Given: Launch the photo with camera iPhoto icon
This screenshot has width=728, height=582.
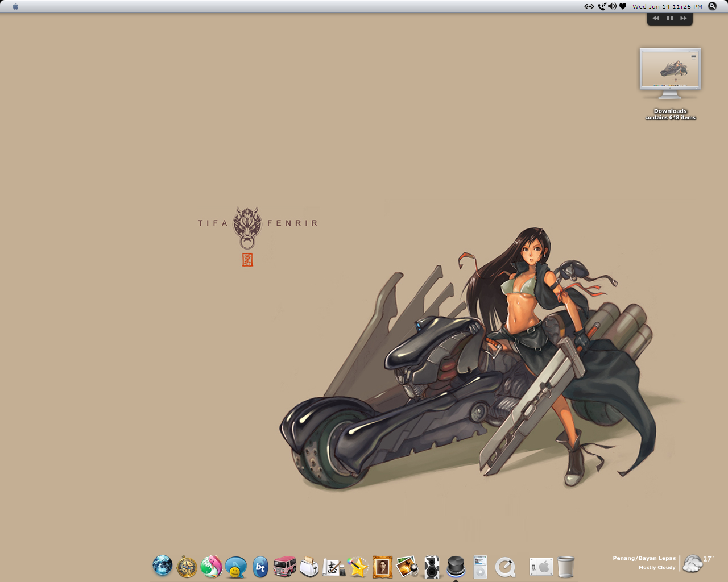Looking at the screenshot, I should 407,567.
